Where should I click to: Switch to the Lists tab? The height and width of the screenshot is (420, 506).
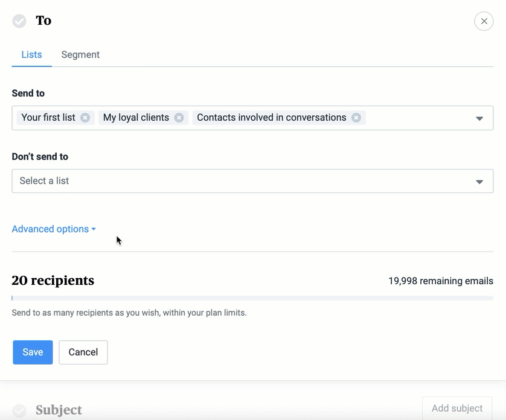pyautogui.click(x=31, y=55)
